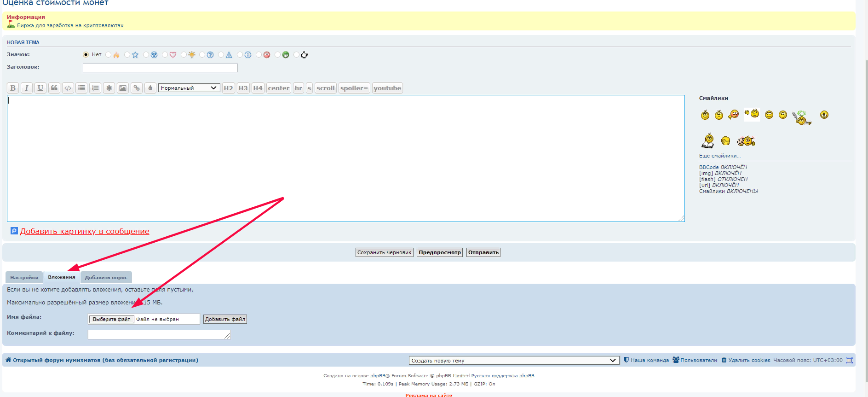Insert the writer smiley with quill and wreath
The height and width of the screenshot is (397, 868).
coord(802,117)
